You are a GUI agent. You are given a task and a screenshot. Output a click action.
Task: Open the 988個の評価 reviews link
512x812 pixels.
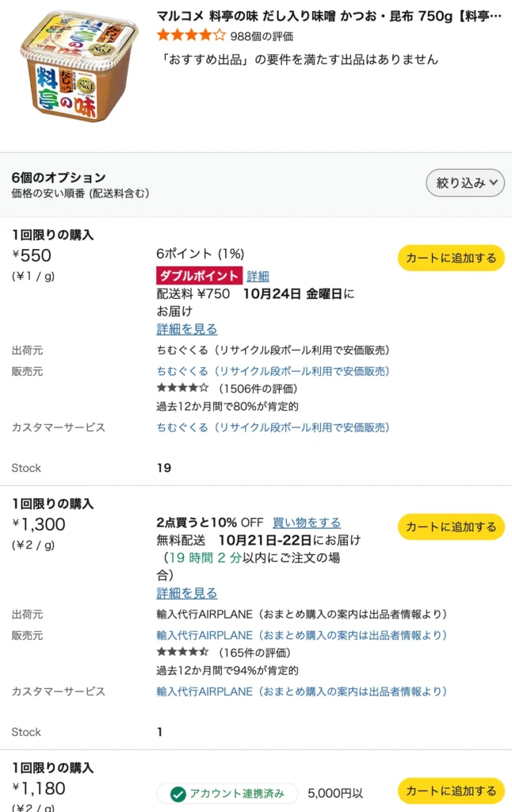coord(262,36)
